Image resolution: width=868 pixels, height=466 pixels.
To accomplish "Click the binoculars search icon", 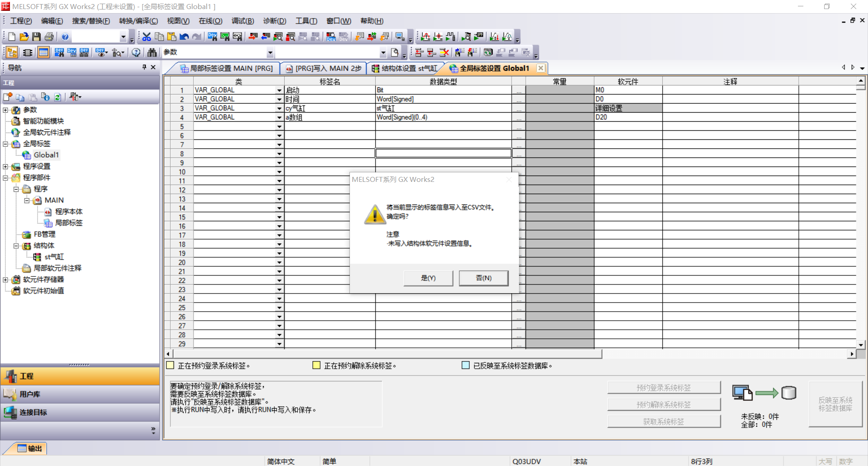I will click(152, 52).
